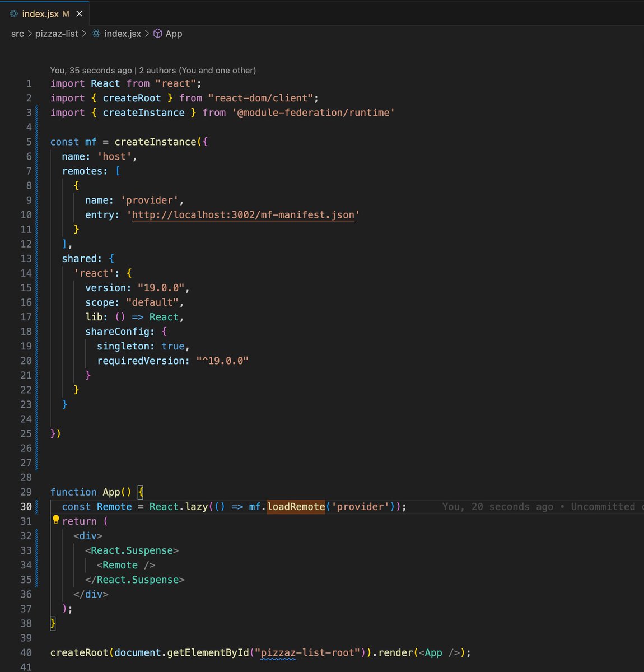Click line number 30 in gutter
The width and height of the screenshot is (644, 672).
pyautogui.click(x=26, y=507)
